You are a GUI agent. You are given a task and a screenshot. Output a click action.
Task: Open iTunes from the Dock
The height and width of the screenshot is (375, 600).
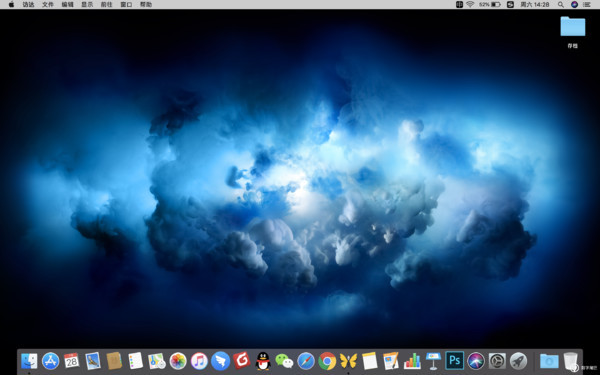(x=199, y=361)
